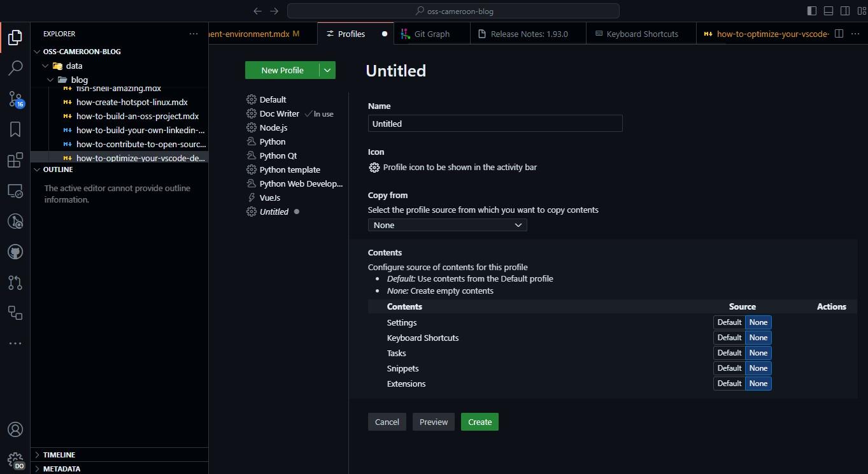This screenshot has height=474, width=868.
Task: Set Keyboard Shortcuts source to None
Action: [x=758, y=338]
